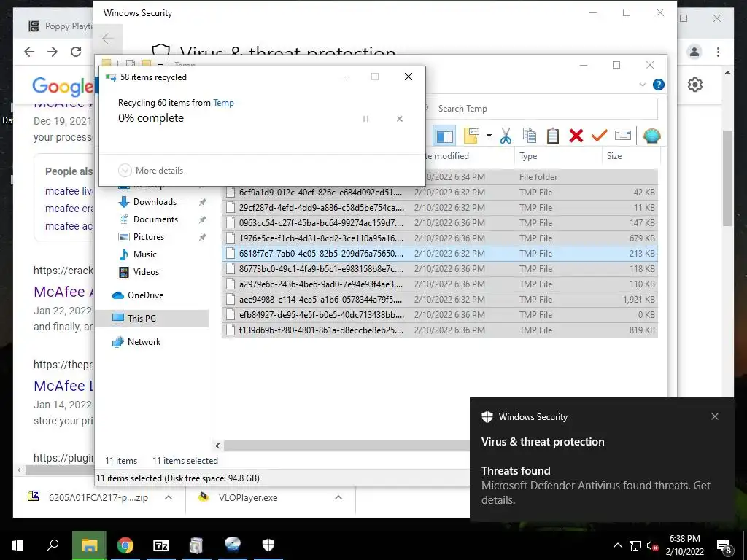This screenshot has height=560, width=747.
Task: Open the folder options toolbar icon
Action: click(471, 136)
